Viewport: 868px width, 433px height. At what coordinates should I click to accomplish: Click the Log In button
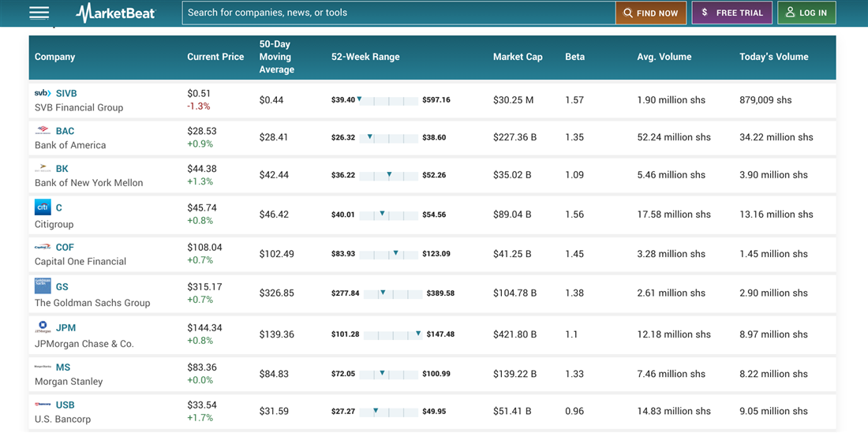pos(806,13)
